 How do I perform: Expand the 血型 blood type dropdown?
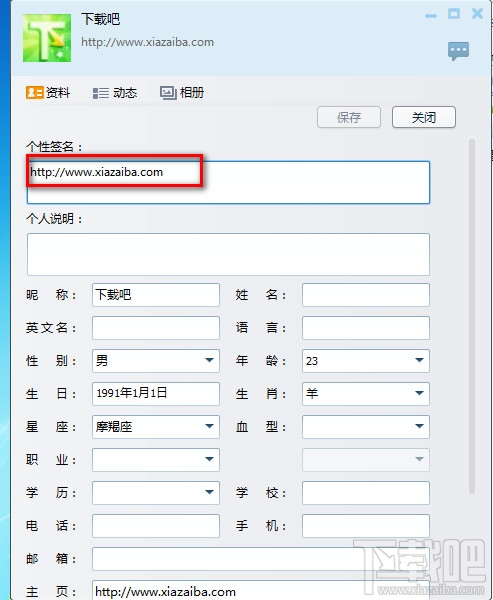click(x=419, y=426)
